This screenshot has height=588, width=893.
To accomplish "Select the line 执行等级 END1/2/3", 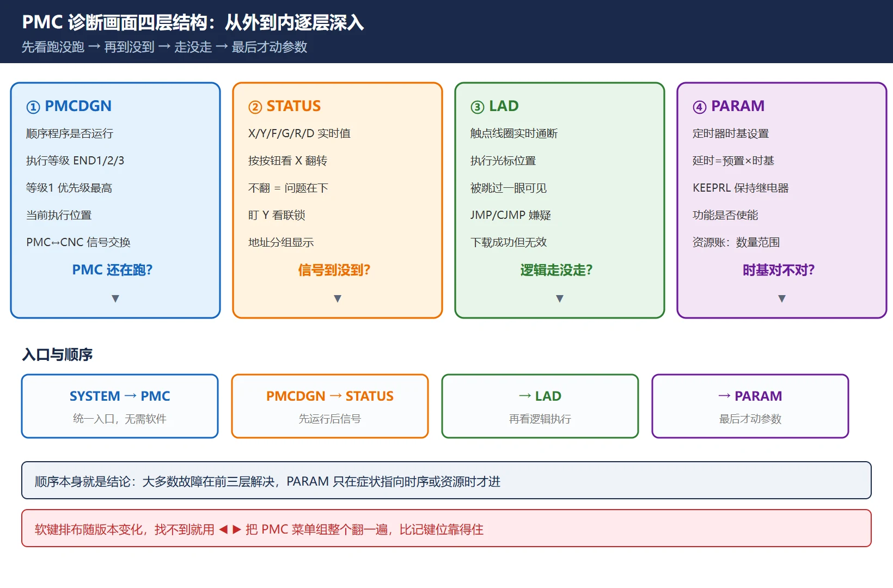I will [x=75, y=161].
